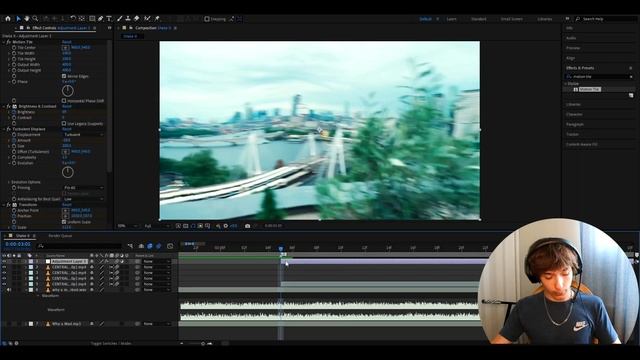Open the Antialiasing Low dropdown

pos(83,199)
